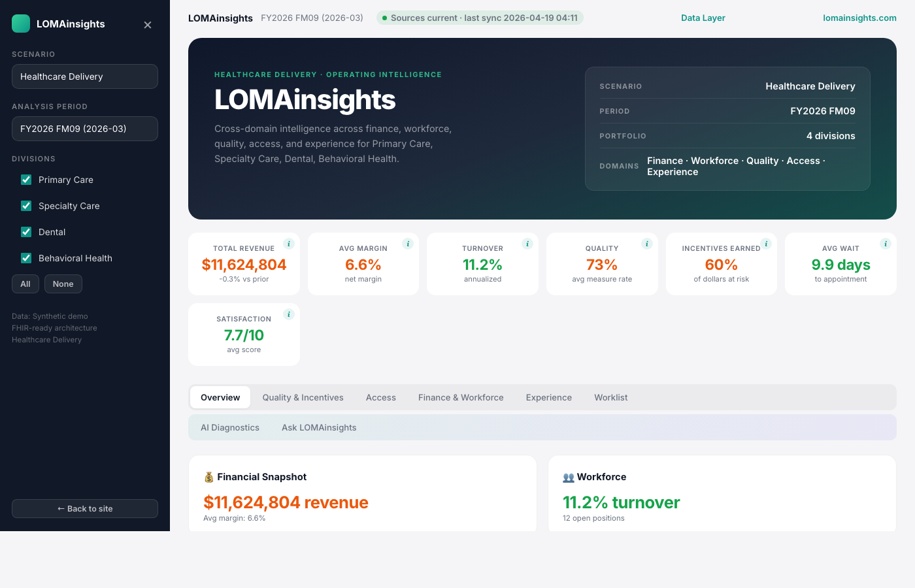Click the 12 open positions text

593,518
